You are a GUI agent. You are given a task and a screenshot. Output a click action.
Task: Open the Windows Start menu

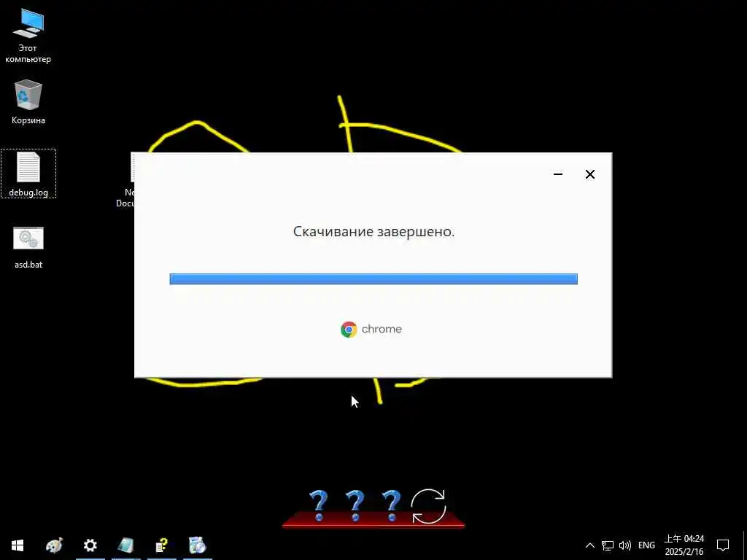coord(18,545)
